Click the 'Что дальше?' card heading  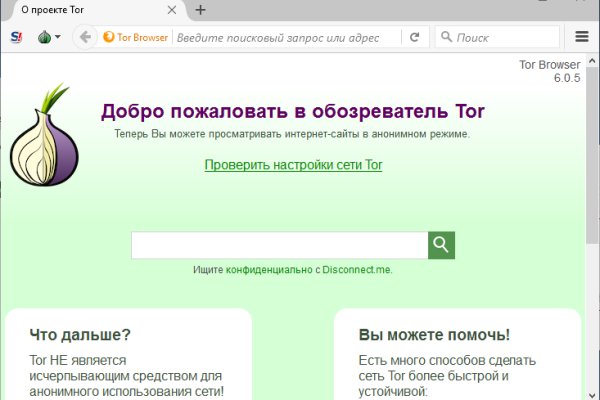[x=80, y=335]
